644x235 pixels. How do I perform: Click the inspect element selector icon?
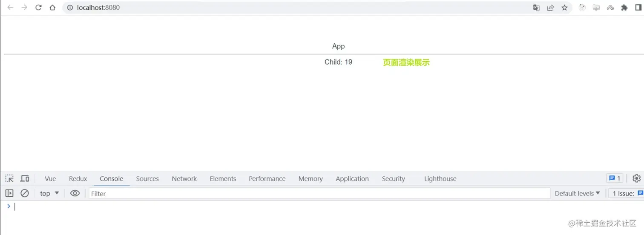click(9, 178)
